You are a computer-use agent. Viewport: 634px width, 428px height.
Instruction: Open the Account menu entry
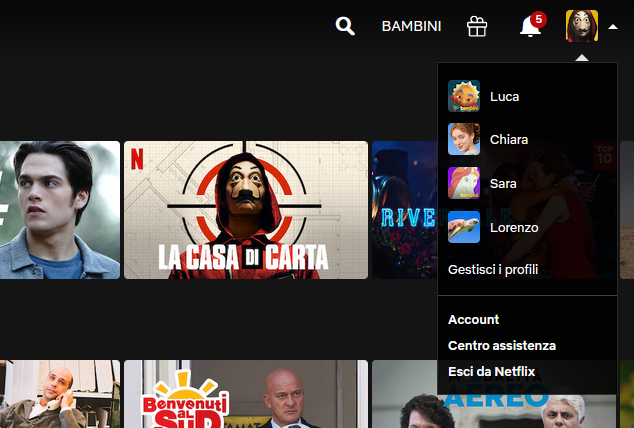tap(473, 320)
